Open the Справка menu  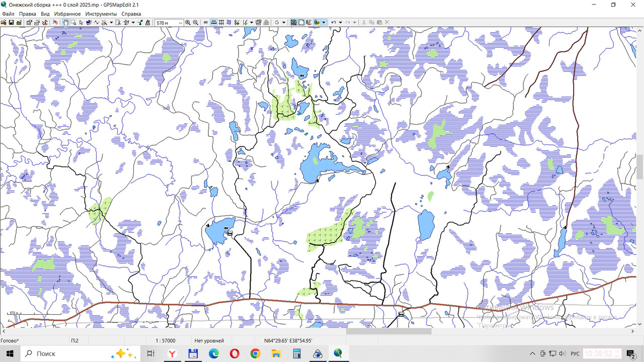coord(131,14)
